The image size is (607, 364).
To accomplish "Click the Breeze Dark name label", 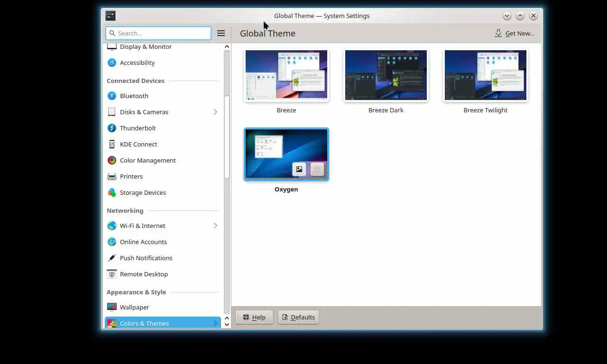I will click(x=386, y=110).
